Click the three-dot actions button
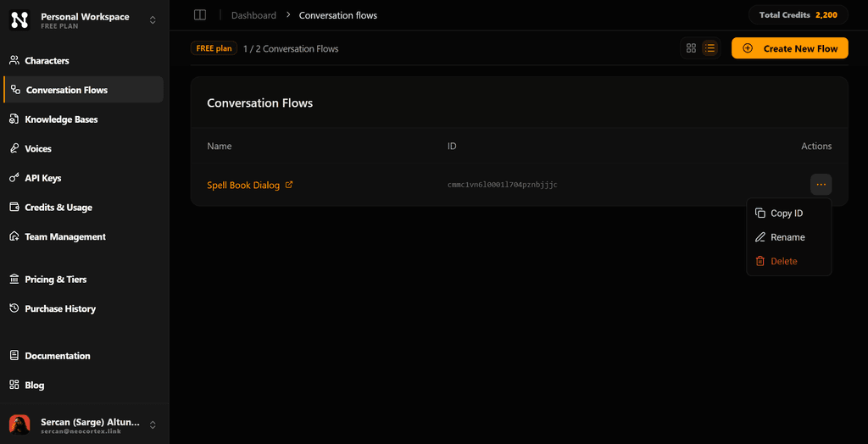The width and height of the screenshot is (868, 444). click(x=821, y=185)
